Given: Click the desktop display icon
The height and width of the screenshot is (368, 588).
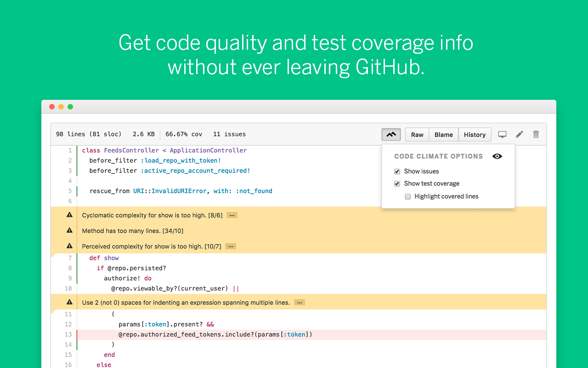Looking at the screenshot, I should point(502,134).
